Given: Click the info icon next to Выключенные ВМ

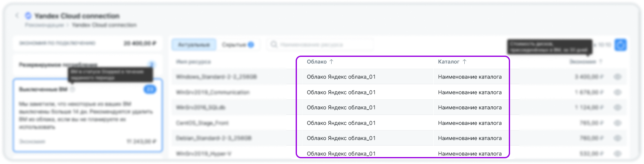Looking at the screenshot, I should click(x=72, y=89).
